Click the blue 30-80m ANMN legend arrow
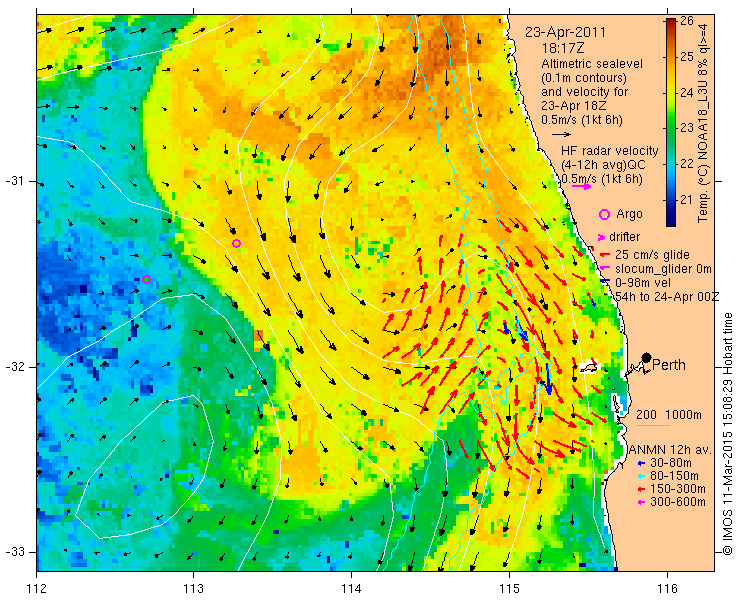 pos(640,463)
